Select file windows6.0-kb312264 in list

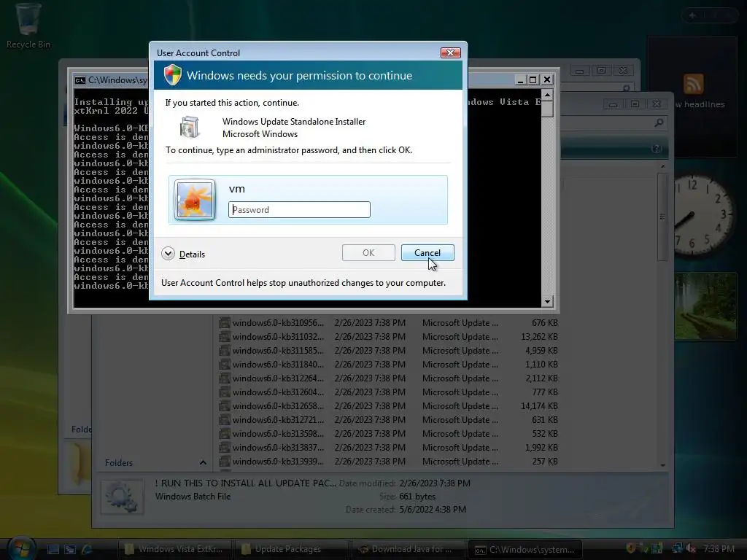point(388,378)
